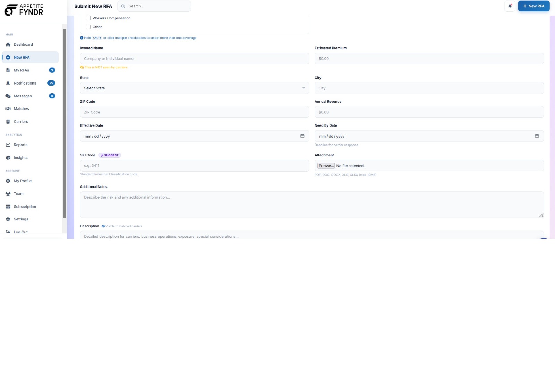This screenshot has width=555, height=392.
Task: Click the Need By Date field
Action: 429,136
